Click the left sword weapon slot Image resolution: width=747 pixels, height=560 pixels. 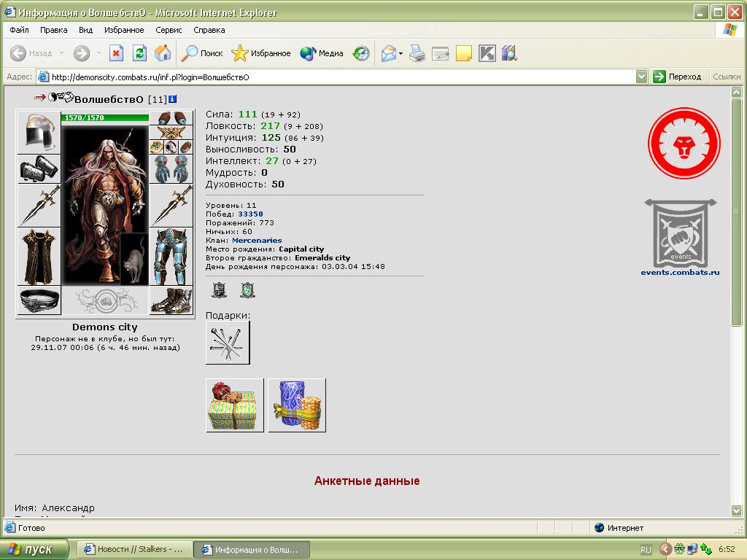(39, 206)
